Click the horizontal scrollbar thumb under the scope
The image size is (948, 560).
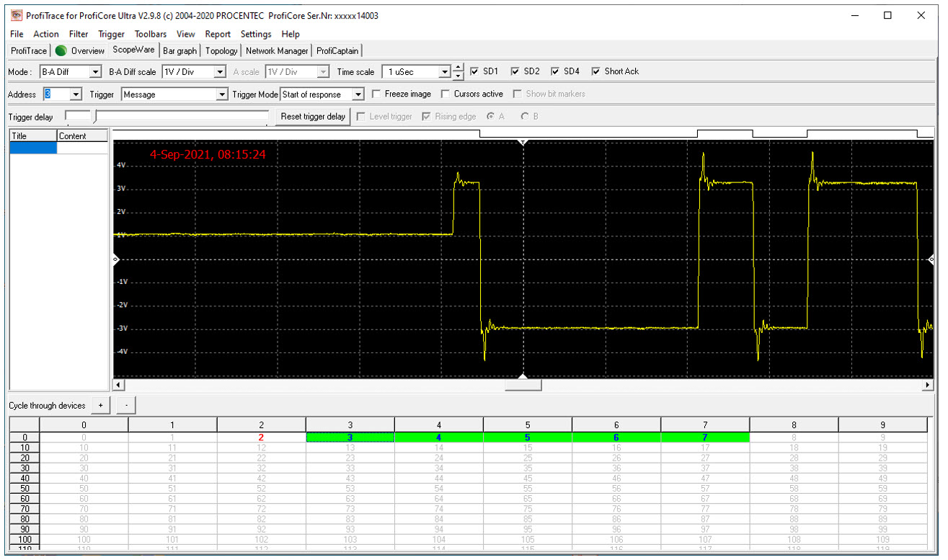(523, 386)
